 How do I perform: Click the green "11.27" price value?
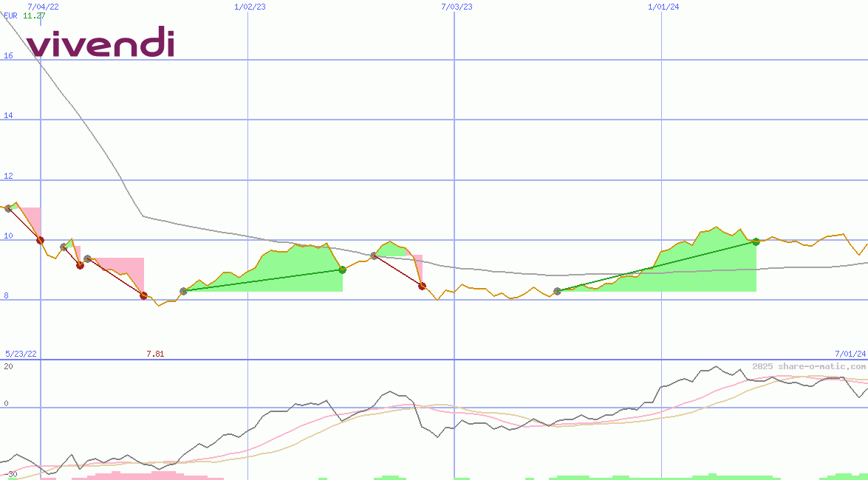point(34,16)
